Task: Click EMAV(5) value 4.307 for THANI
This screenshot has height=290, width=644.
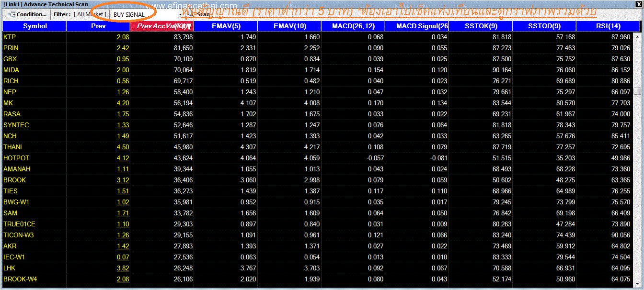Action: (x=248, y=147)
